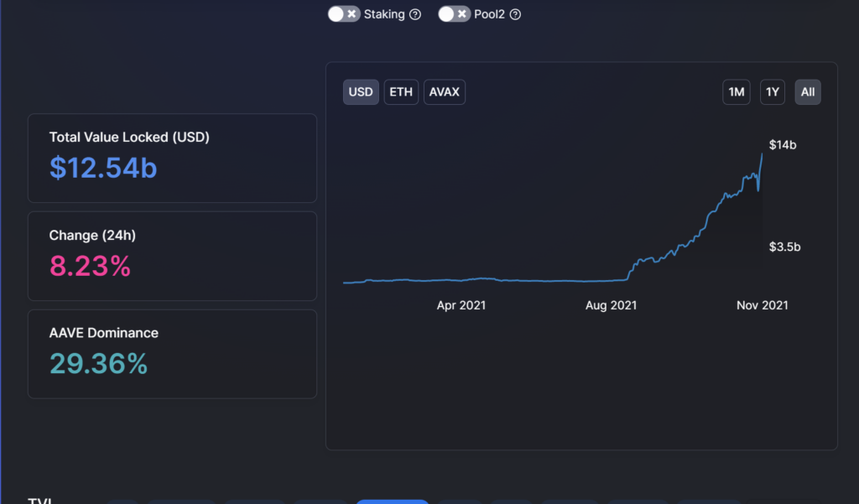
Task: Click the Change (24h) card
Action: coord(172,256)
